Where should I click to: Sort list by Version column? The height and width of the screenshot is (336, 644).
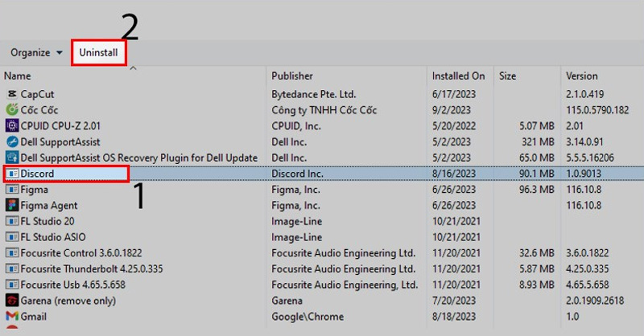(x=582, y=76)
